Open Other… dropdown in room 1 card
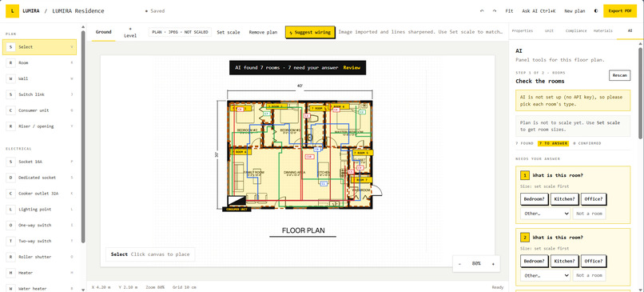644x292 pixels. click(545, 214)
